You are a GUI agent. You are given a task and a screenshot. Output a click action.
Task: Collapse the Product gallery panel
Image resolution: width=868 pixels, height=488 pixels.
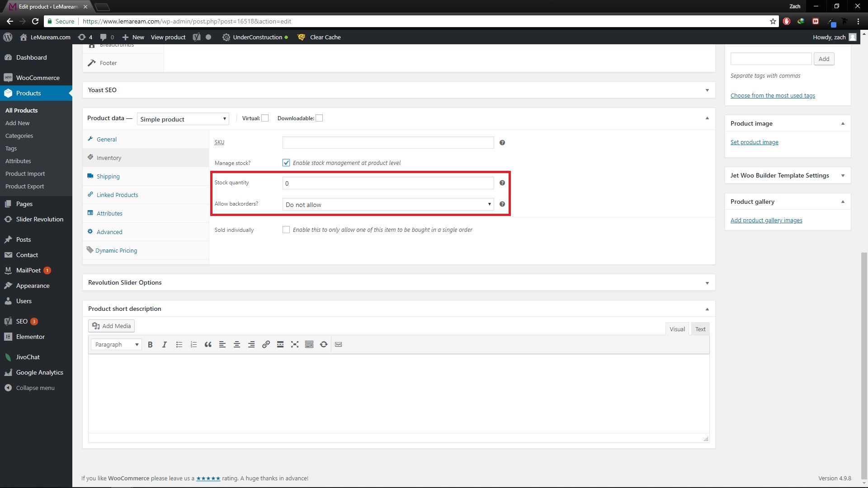843,202
